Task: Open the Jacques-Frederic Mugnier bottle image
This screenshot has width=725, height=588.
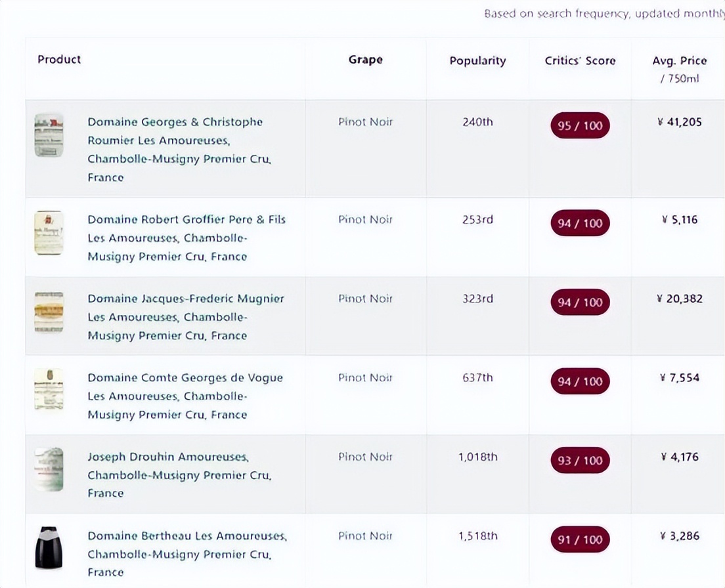Action: [x=49, y=312]
